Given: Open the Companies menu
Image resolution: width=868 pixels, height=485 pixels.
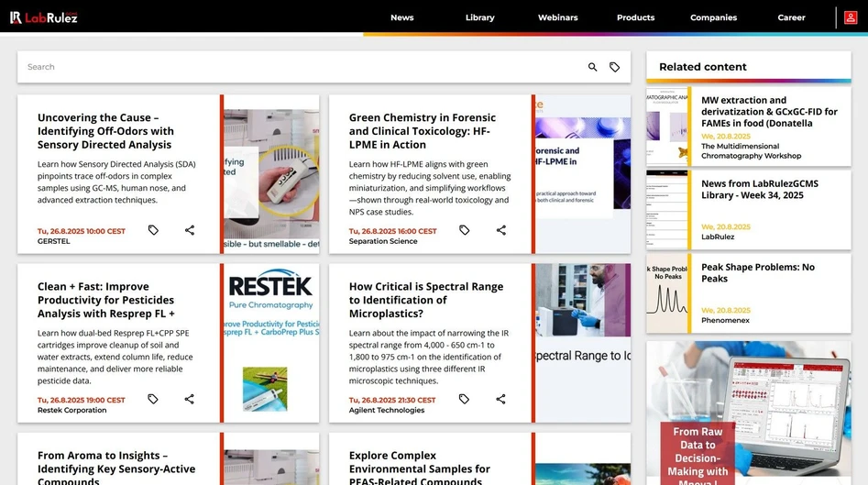Looking at the screenshot, I should click(713, 17).
